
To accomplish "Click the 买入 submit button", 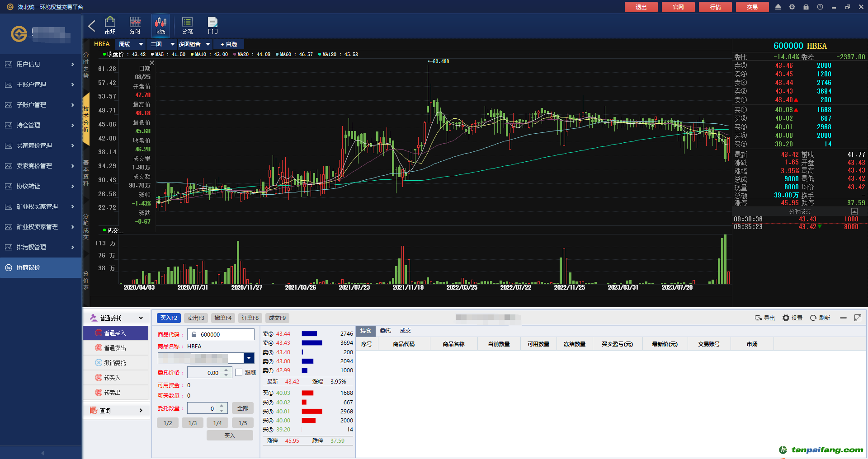I will pos(230,436).
